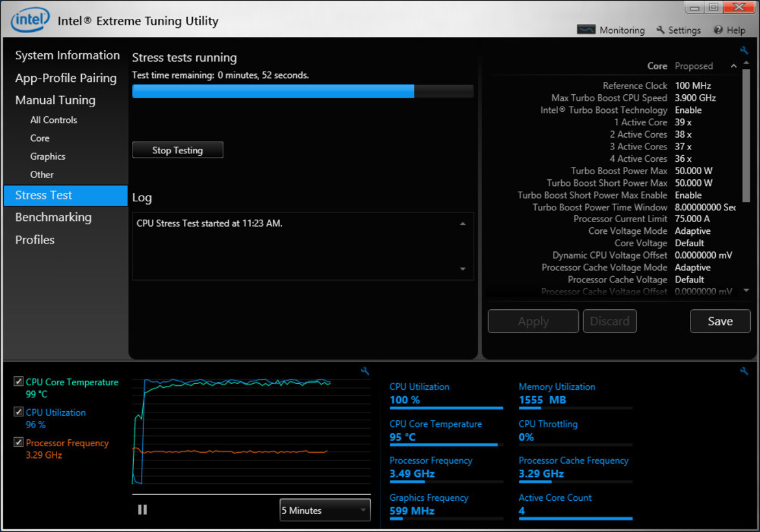Click the monitoring graph plot area
760x532 pixels.
[251, 432]
